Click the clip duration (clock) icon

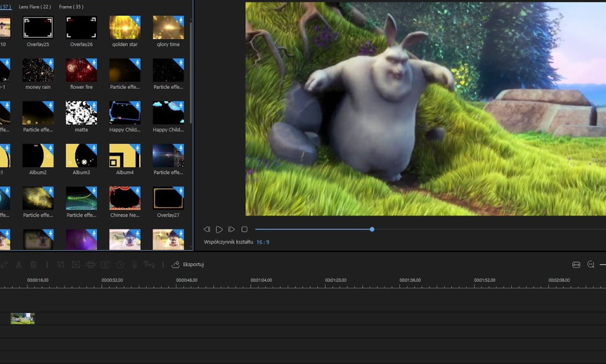coord(120,265)
